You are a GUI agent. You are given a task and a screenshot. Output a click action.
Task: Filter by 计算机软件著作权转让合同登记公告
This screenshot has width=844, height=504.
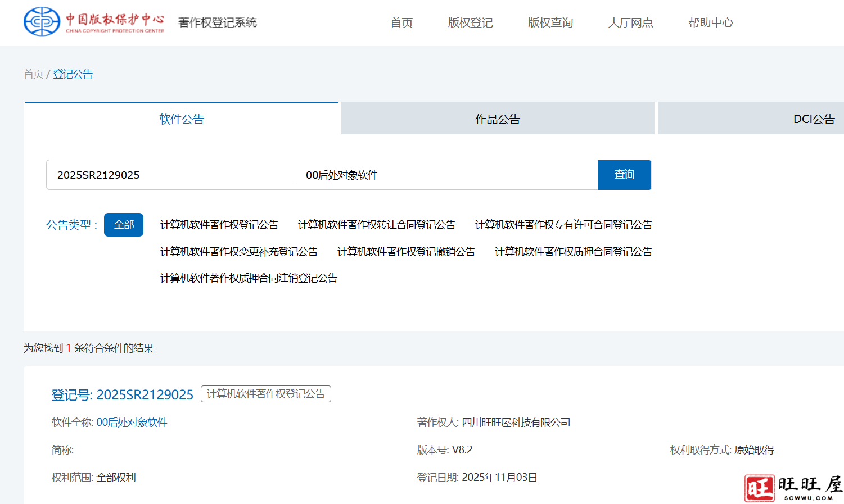tap(376, 225)
